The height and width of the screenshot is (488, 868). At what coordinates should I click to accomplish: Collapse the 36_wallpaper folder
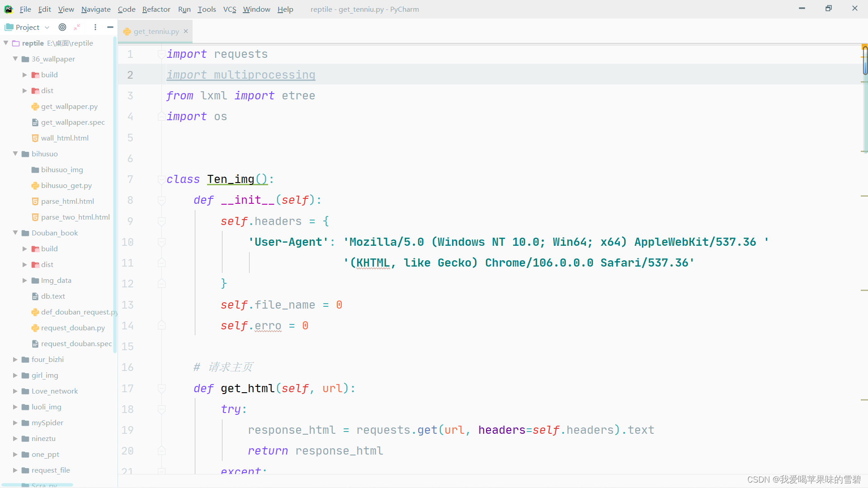click(15, 59)
